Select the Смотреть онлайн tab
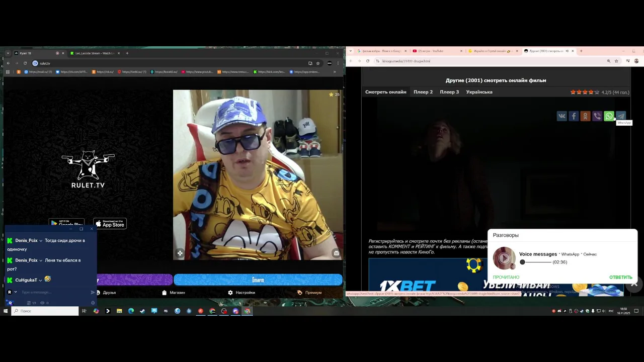This screenshot has height=362, width=644. (x=386, y=92)
